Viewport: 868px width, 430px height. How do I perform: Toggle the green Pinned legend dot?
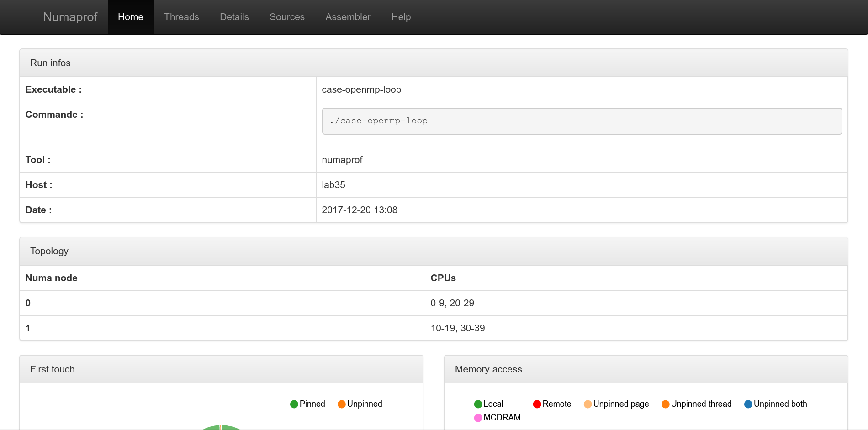pyautogui.click(x=294, y=404)
